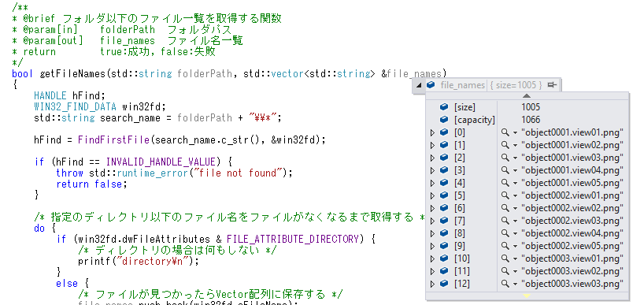Viewport: 644px width, 305px height.
Task: Open text visualizer magnifier for [6]
Action: point(505,208)
